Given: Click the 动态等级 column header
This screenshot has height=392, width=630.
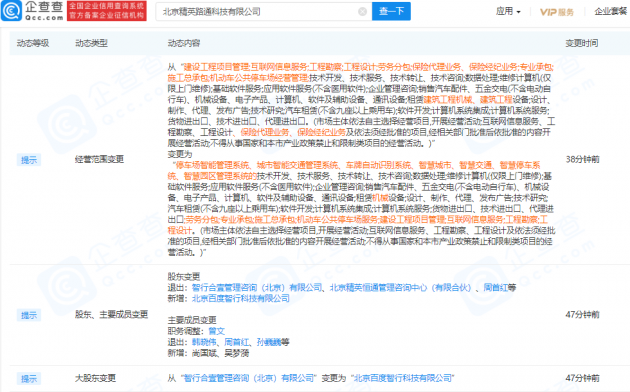Looking at the screenshot, I should 33,43.
